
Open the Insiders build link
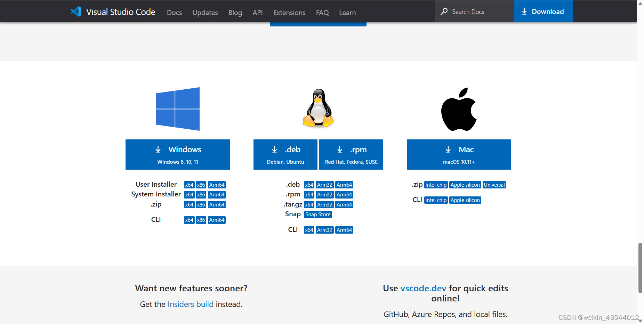click(191, 304)
